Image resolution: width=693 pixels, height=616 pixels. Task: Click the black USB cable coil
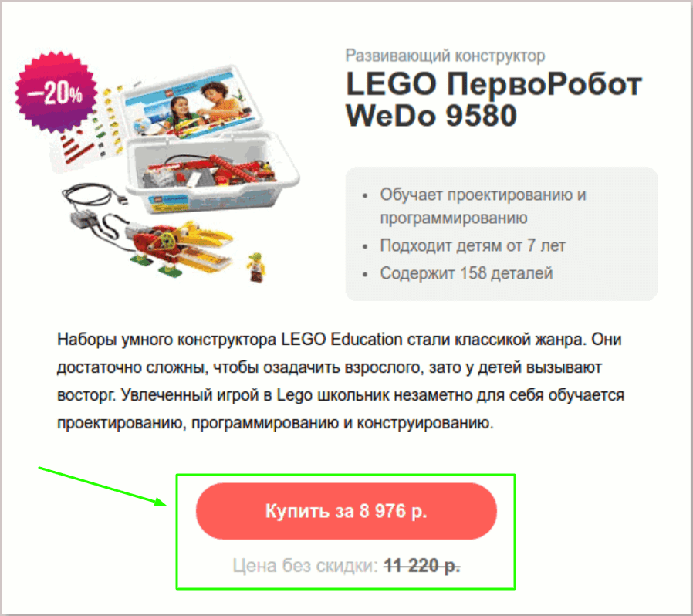[x=95, y=195]
